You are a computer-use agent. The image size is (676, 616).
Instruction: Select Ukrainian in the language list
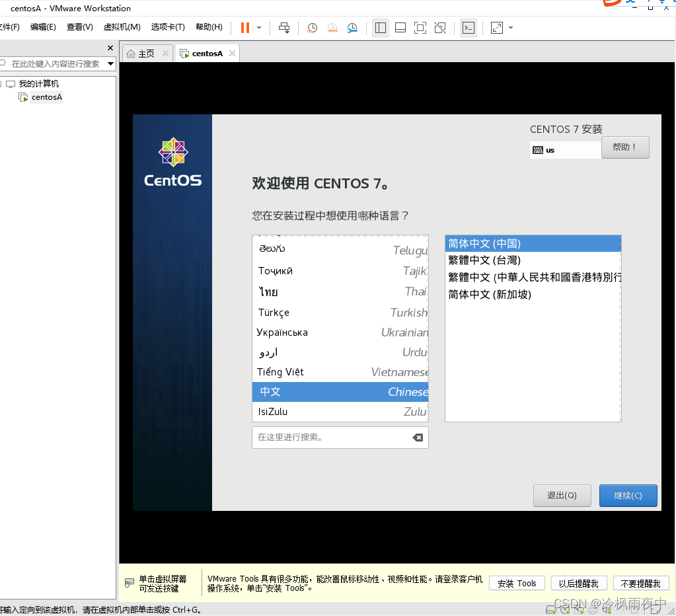coord(340,332)
